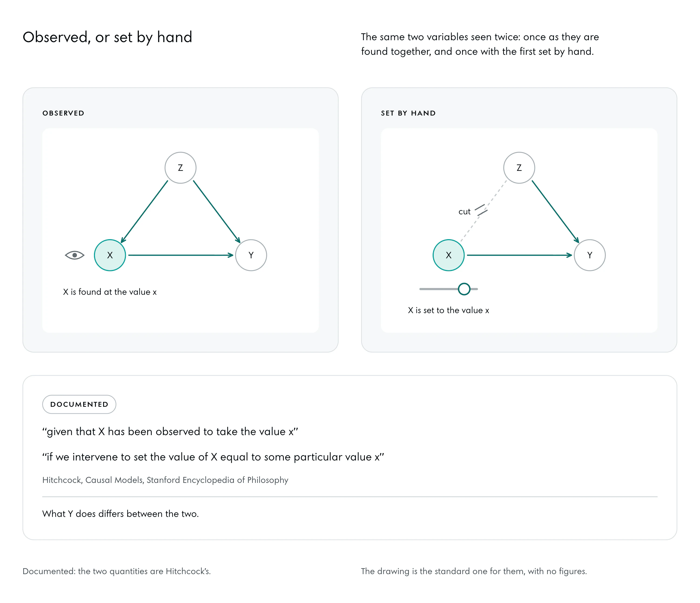Image resolution: width=700 pixels, height=603 pixels.
Task: Click the Z to X arrow in Observed diagram
Action: 144,212
